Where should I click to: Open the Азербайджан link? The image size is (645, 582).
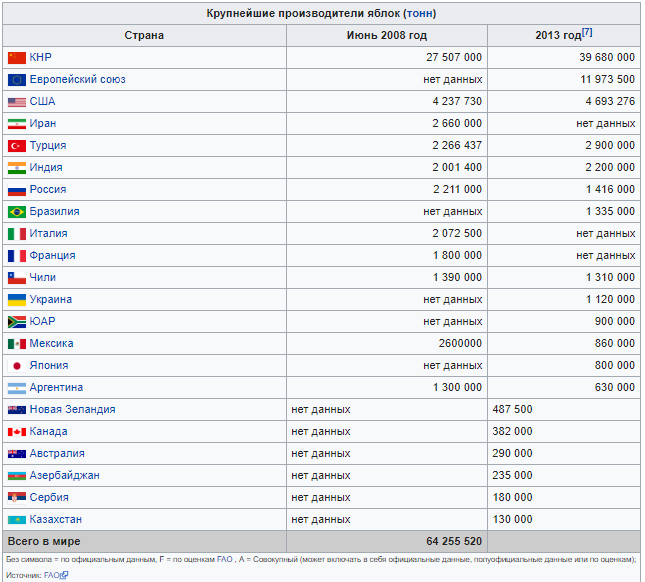pyautogui.click(x=65, y=476)
